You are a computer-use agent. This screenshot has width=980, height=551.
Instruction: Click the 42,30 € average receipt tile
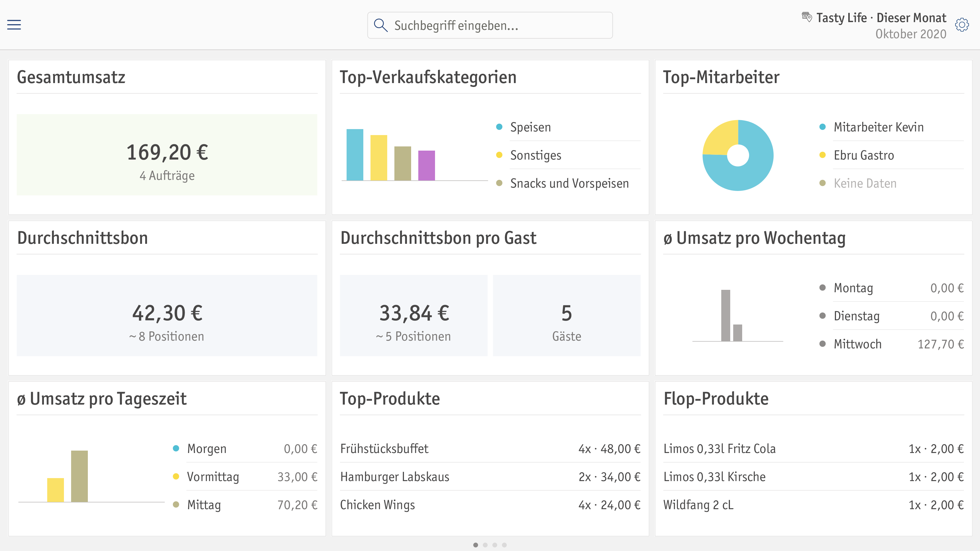point(167,316)
